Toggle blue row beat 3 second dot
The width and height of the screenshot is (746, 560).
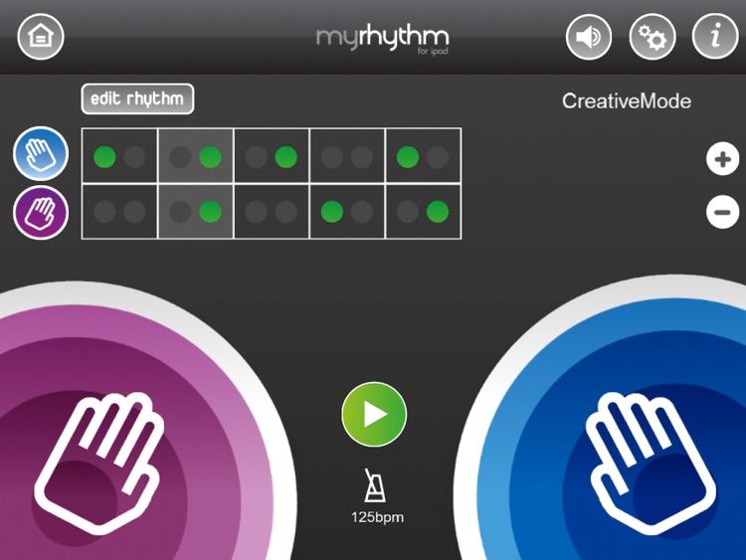pos(285,157)
